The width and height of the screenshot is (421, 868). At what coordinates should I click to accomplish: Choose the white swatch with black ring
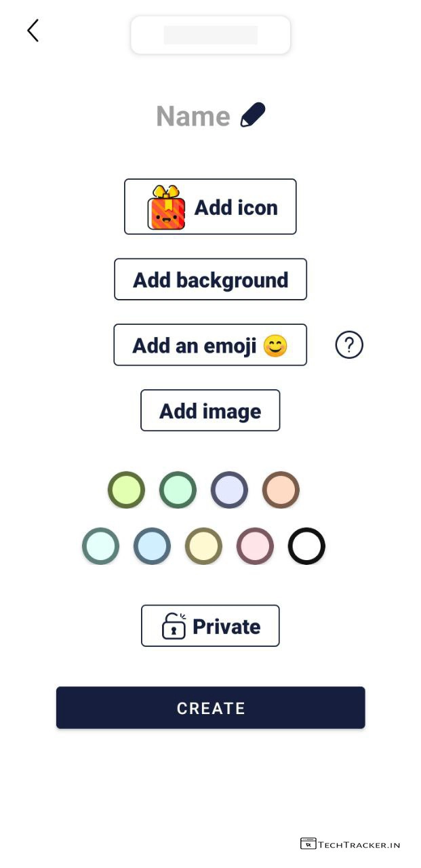pyautogui.click(x=306, y=546)
